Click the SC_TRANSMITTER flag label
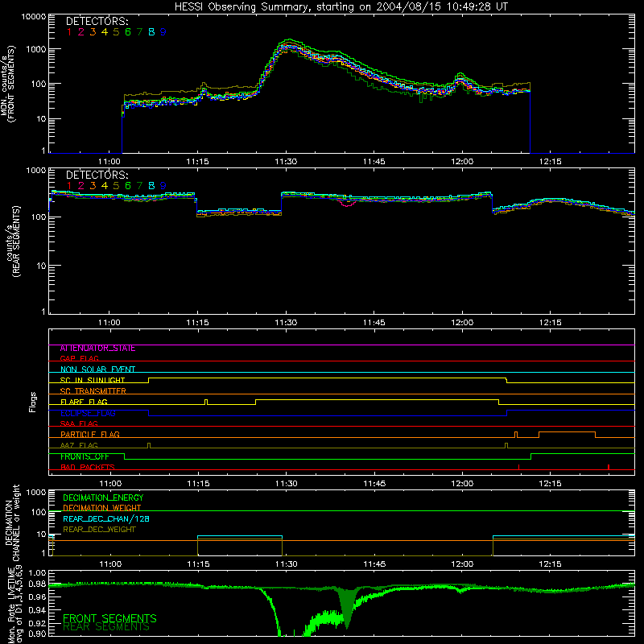644x644 pixels. click(93, 391)
